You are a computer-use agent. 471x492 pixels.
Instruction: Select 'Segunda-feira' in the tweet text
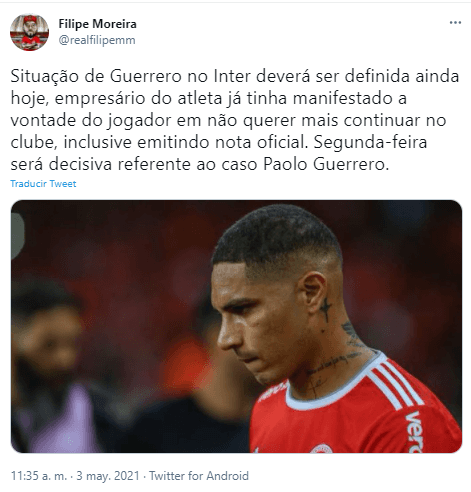[x=370, y=142]
